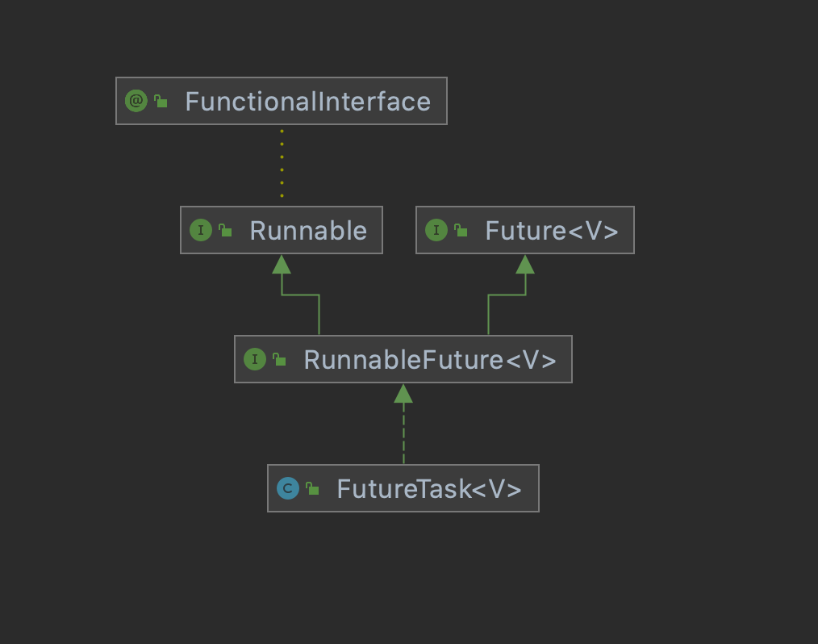Select the Future<V> node label
The image size is (818, 644).
552,231
